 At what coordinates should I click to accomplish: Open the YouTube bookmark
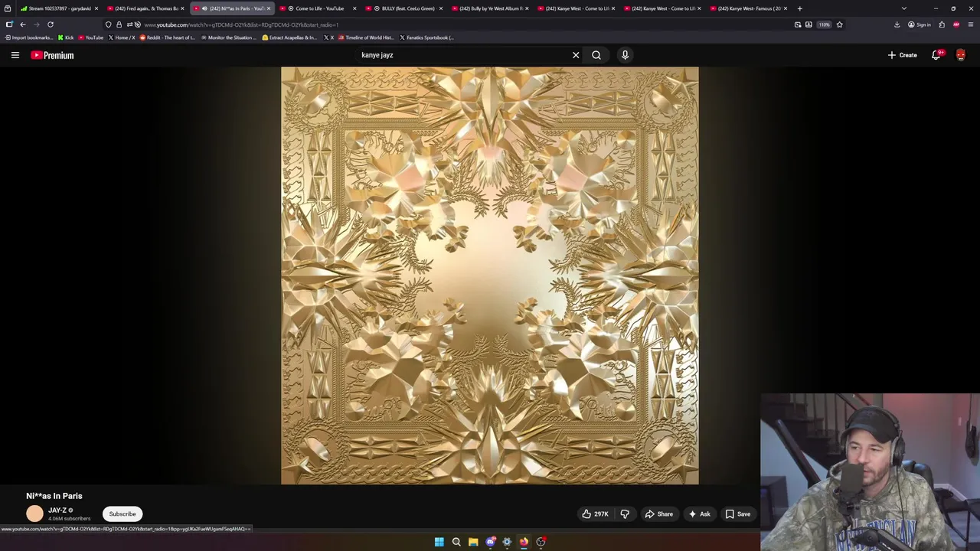coord(90,37)
